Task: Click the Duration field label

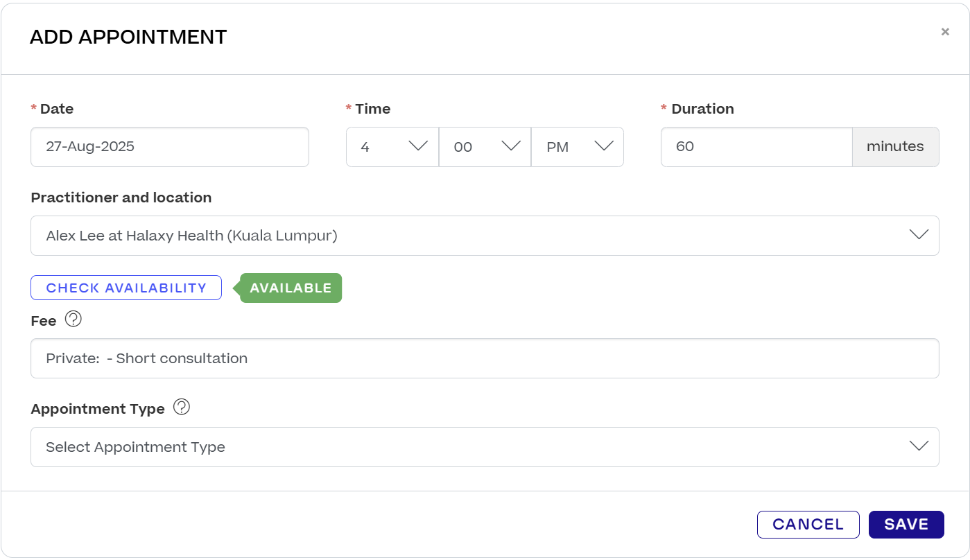Action: [x=702, y=109]
